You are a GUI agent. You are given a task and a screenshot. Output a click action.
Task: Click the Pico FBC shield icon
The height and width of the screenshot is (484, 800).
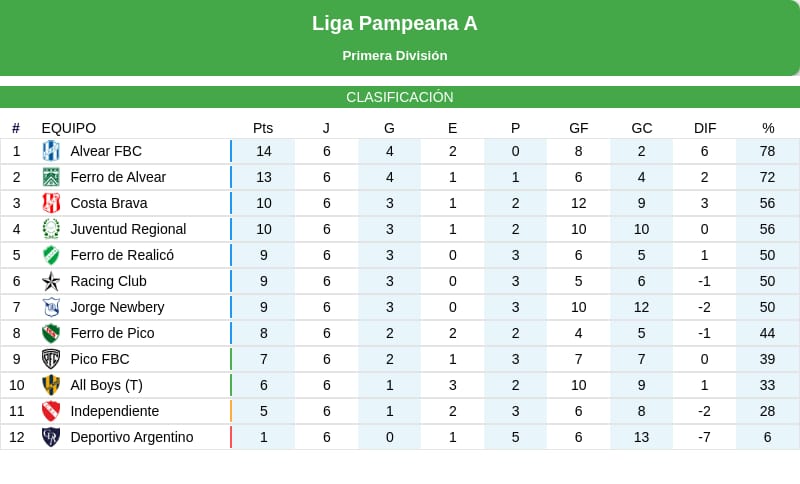[x=51, y=359]
